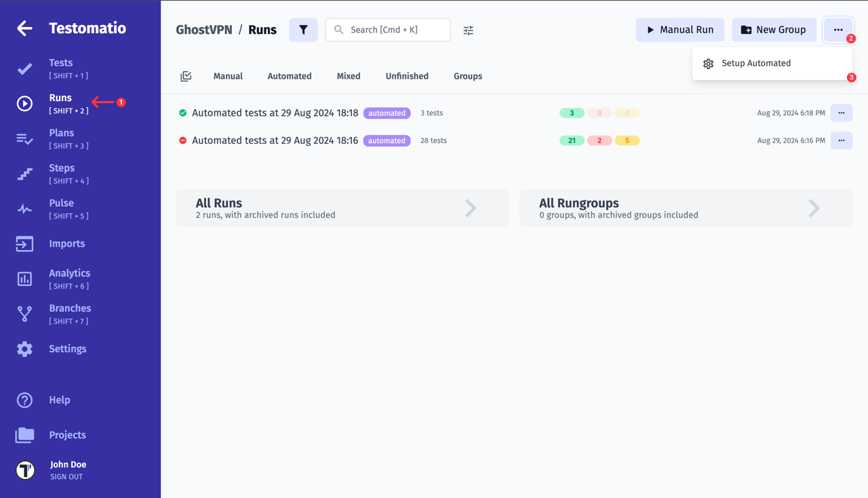Open the advanced filter sliders icon

point(468,30)
